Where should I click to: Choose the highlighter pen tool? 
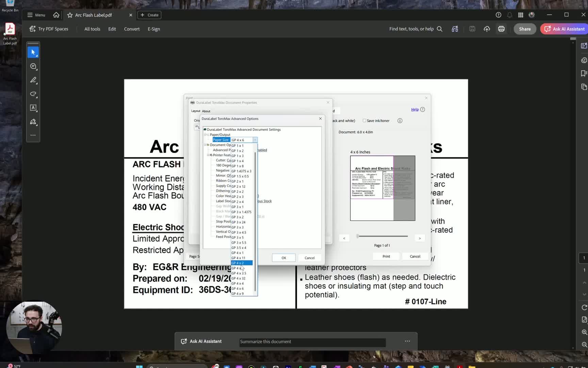point(33,80)
